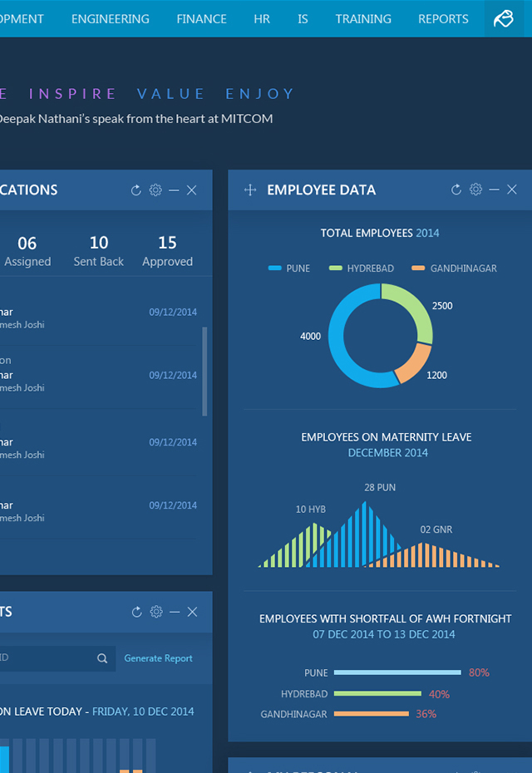532x773 pixels.
Task: Refresh the Employee Data panel
Action: click(456, 190)
